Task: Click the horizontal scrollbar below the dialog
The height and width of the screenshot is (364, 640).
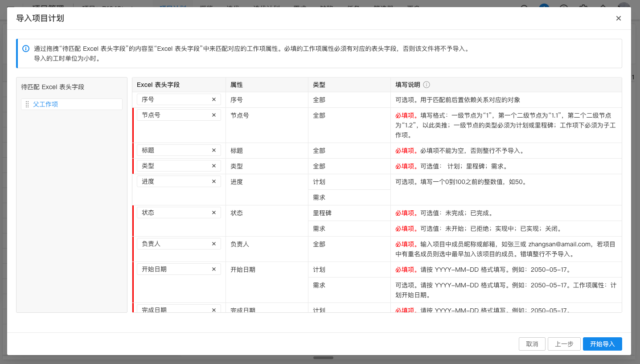Action: coord(323,358)
